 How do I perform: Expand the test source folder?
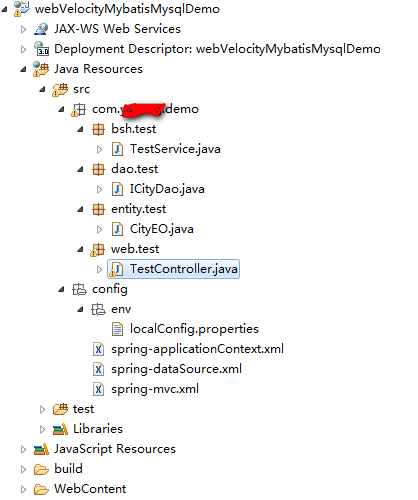click(42, 409)
